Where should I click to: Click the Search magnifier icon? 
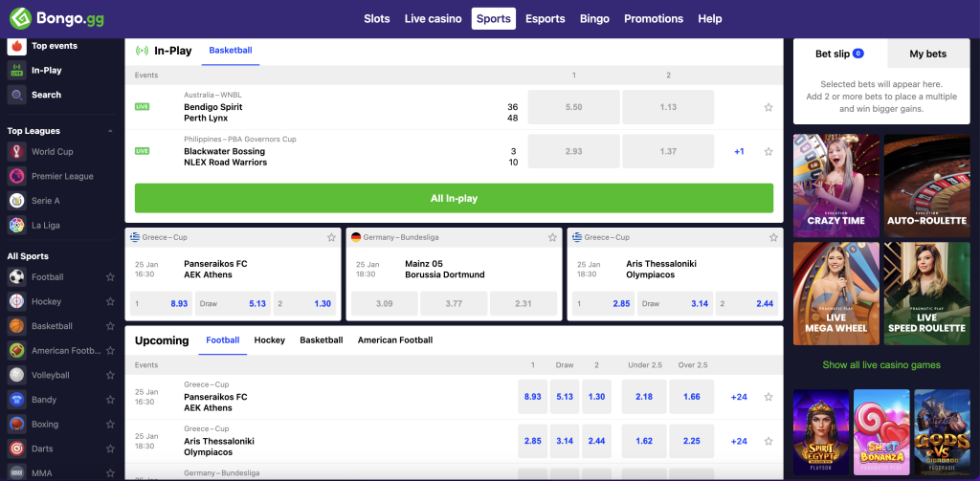click(17, 95)
